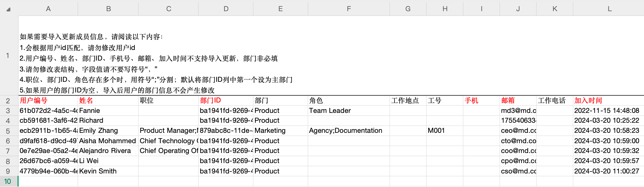Select the Chief Operating position cell
Image resolution: width=644 pixels, height=187 pixels.
[168, 151]
